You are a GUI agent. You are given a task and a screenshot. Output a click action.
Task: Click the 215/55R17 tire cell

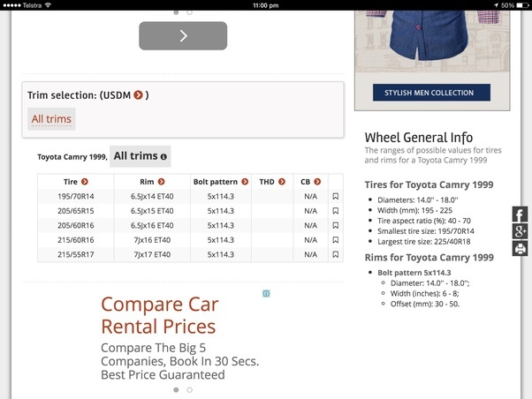(76, 254)
